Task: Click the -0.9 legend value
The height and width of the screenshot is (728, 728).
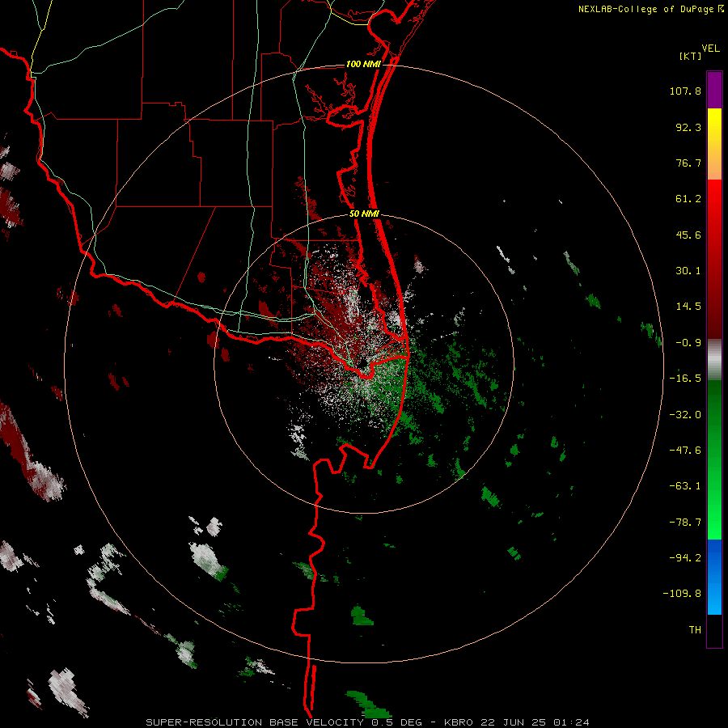Action: (688, 343)
